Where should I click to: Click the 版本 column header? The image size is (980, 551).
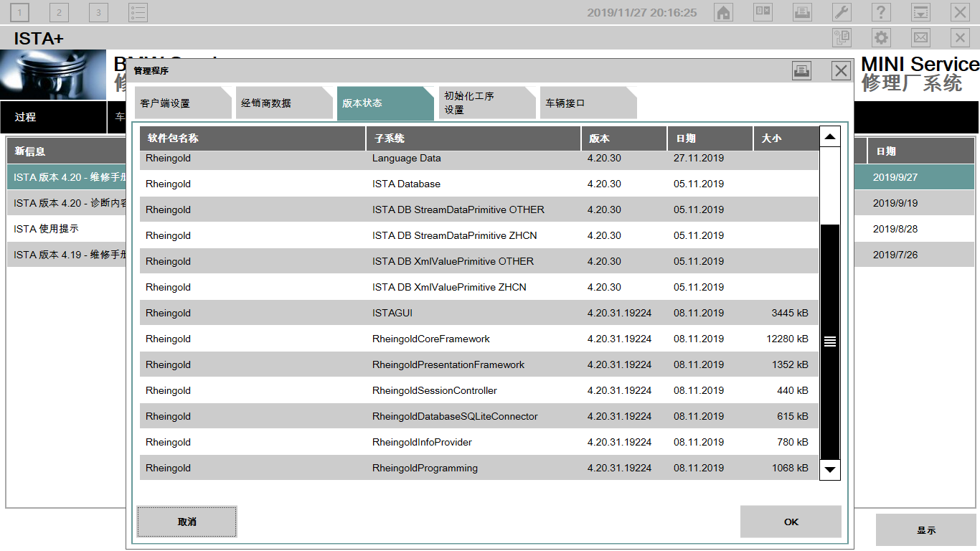pyautogui.click(x=624, y=138)
